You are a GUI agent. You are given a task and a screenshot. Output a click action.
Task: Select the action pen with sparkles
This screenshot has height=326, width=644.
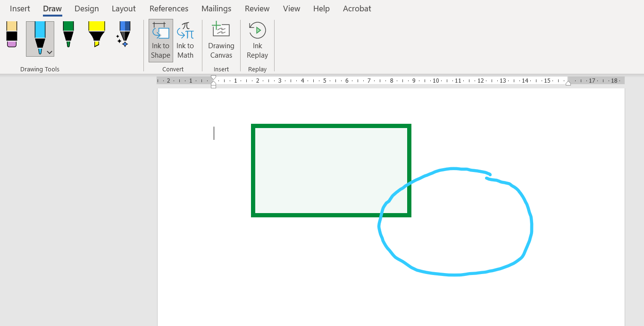(124, 34)
